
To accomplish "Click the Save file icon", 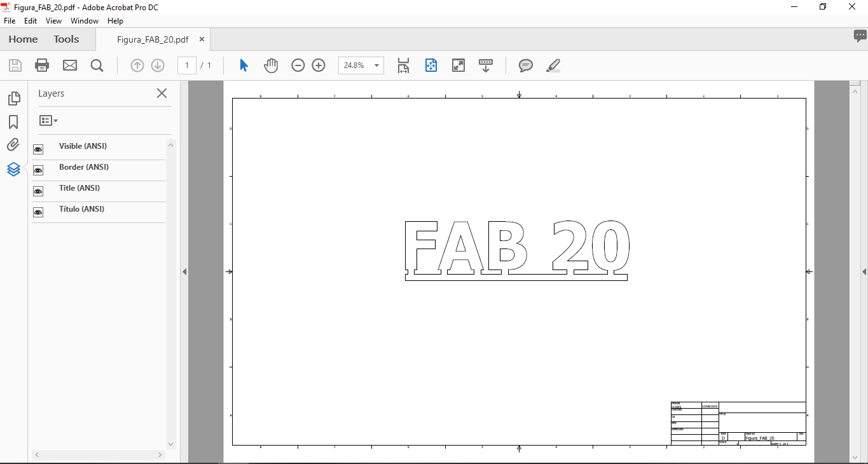I will (15, 65).
